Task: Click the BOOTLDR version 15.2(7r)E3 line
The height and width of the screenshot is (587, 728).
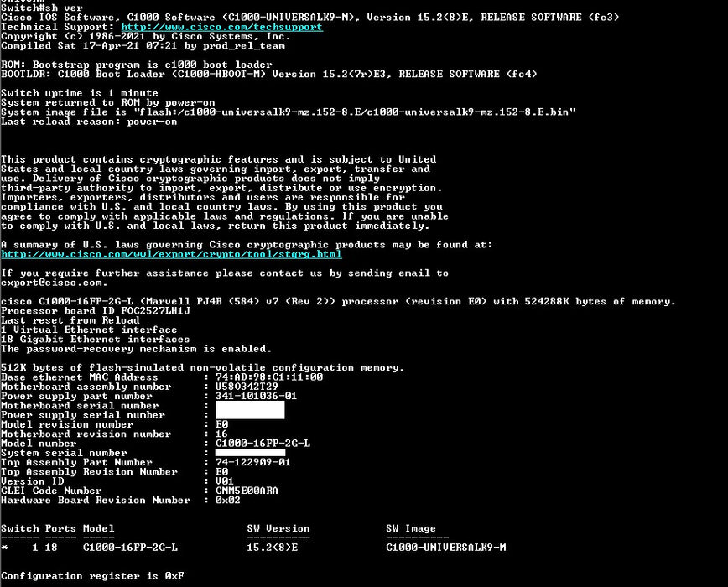Action: 269,75
